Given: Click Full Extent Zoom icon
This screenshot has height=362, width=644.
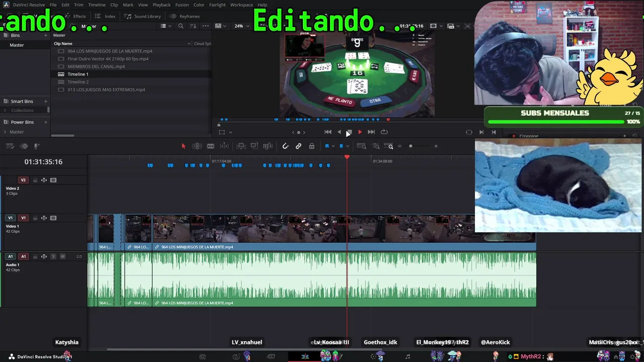Looking at the screenshot, I should click(x=362, y=146).
